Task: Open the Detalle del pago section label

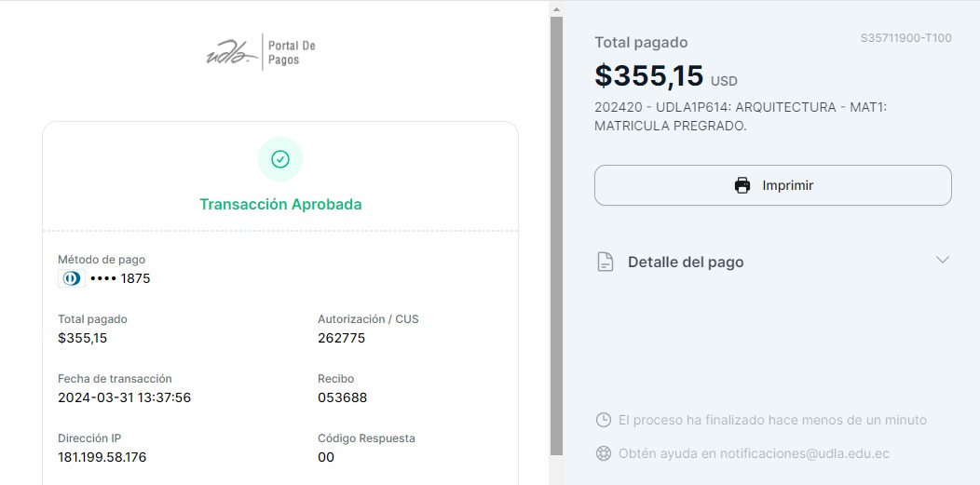Action: click(x=686, y=263)
